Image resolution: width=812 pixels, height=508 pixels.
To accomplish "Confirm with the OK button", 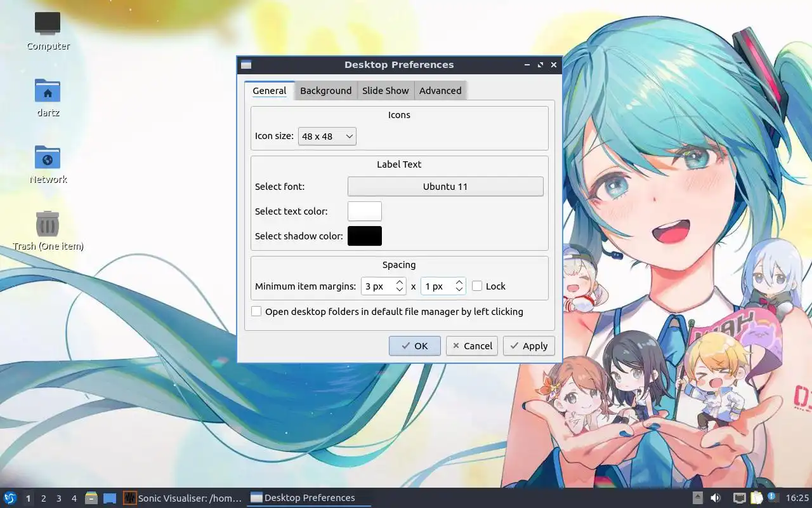I will 415,346.
